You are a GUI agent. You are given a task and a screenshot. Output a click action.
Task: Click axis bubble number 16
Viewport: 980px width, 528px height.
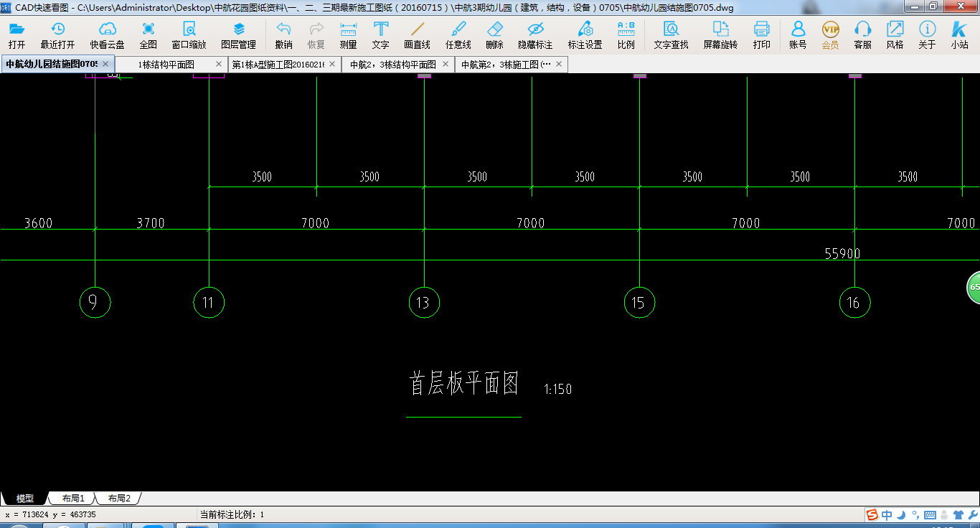[x=854, y=303]
